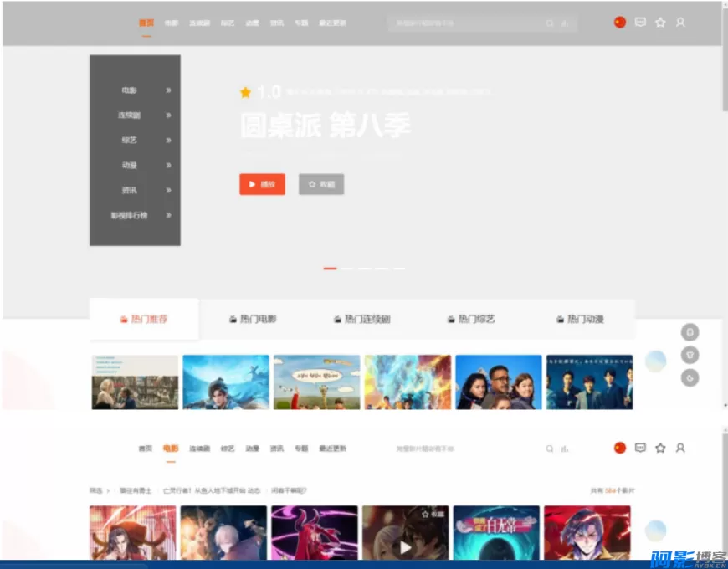The height and width of the screenshot is (569, 728).
Task: Click the topmost round floating icon on right
Action: [690, 332]
